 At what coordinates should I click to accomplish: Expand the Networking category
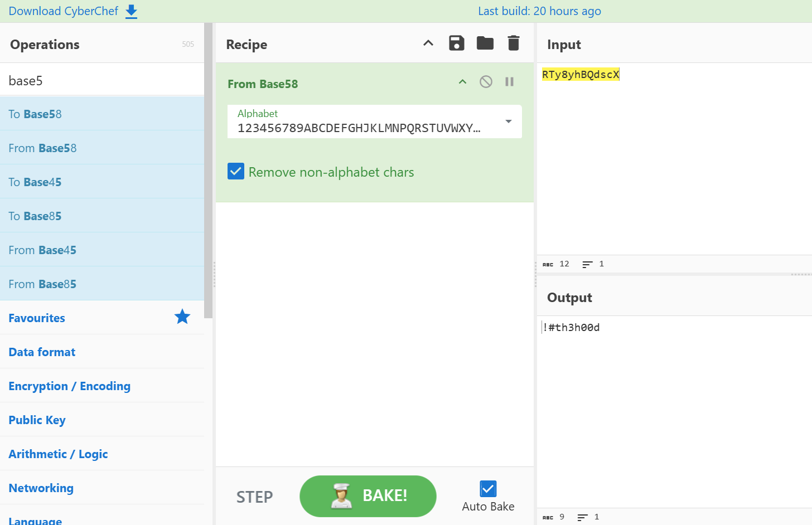click(102, 488)
